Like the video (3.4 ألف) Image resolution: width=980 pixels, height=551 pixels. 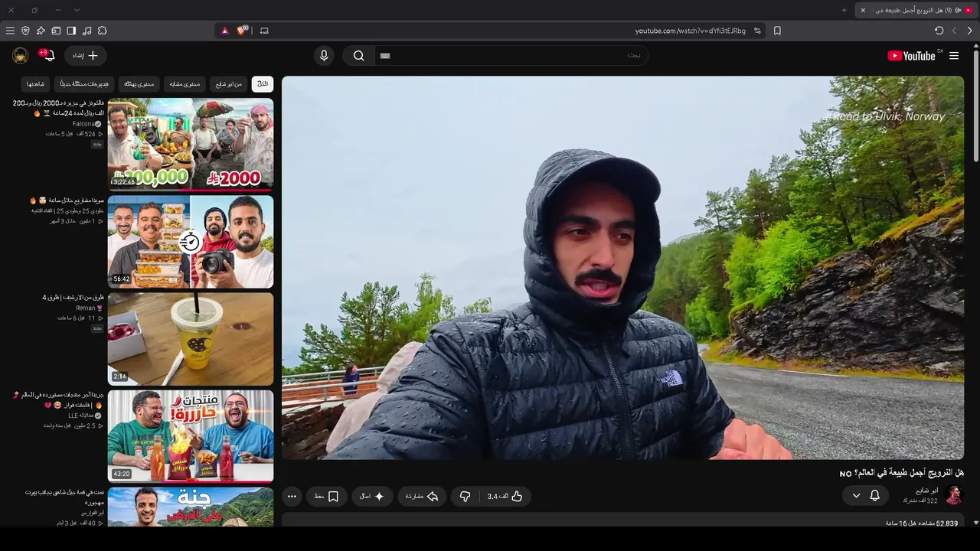click(x=506, y=497)
